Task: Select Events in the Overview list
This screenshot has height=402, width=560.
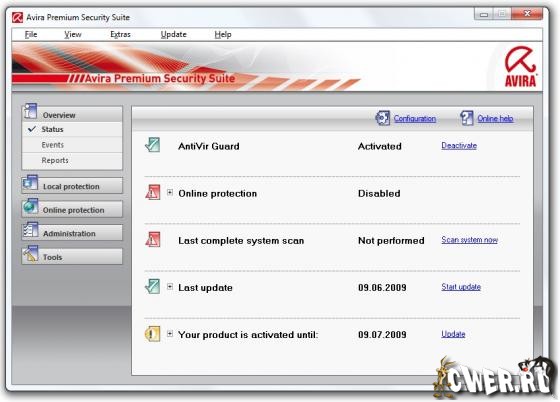Action: (x=72, y=145)
